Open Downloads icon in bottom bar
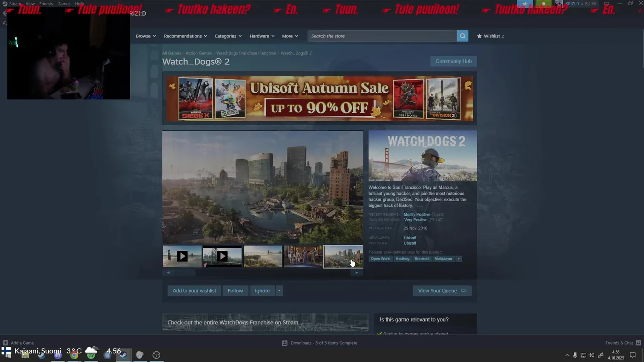 (285, 343)
